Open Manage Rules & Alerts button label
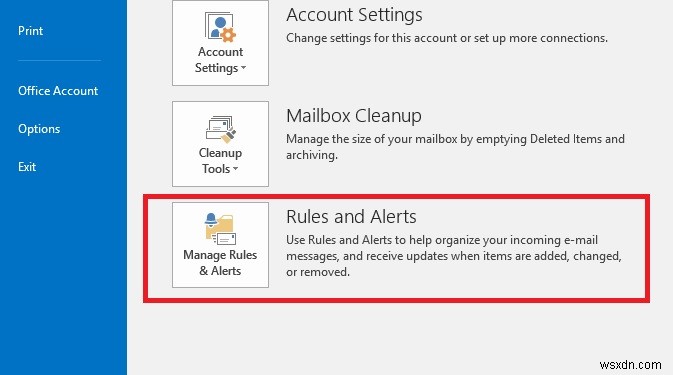This screenshot has height=375, width=673. point(220,263)
